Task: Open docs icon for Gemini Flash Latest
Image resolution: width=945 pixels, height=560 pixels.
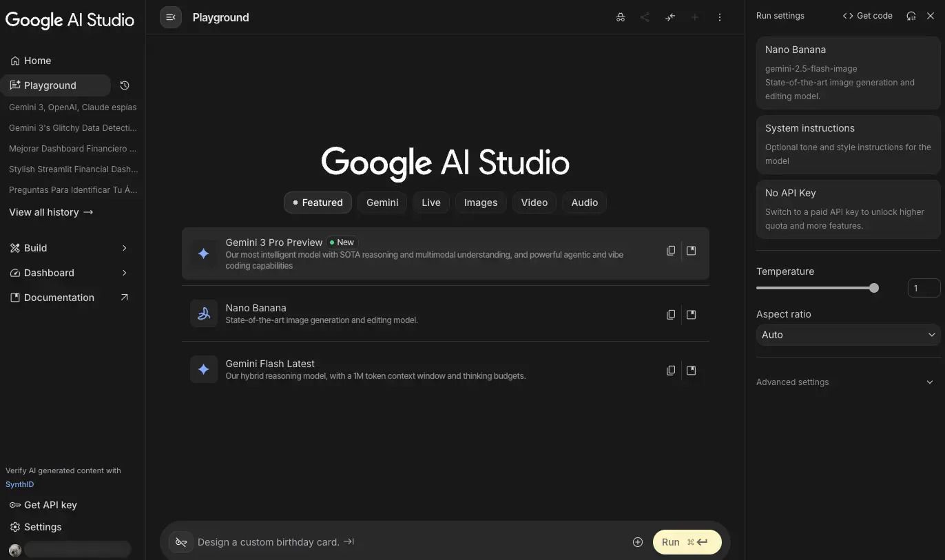Action: (692, 371)
